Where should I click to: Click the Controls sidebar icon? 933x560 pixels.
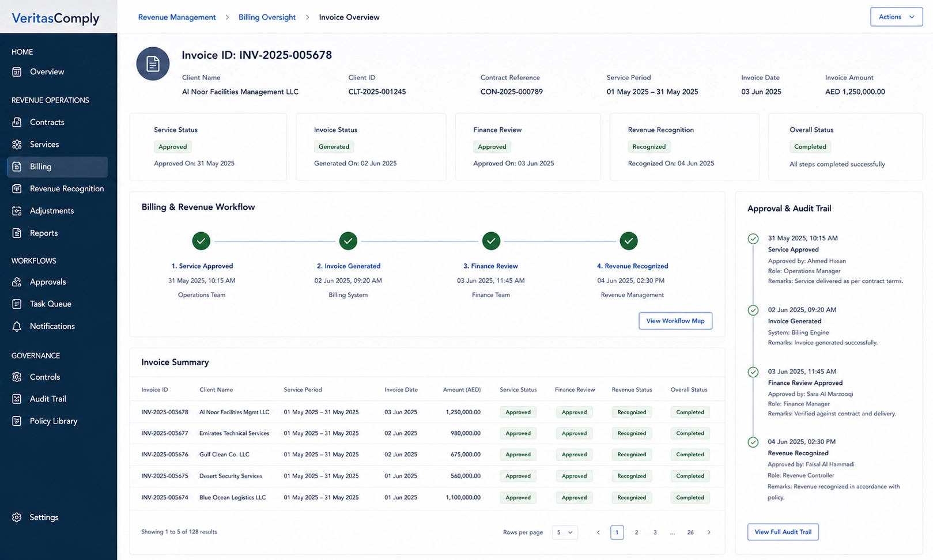click(x=17, y=377)
